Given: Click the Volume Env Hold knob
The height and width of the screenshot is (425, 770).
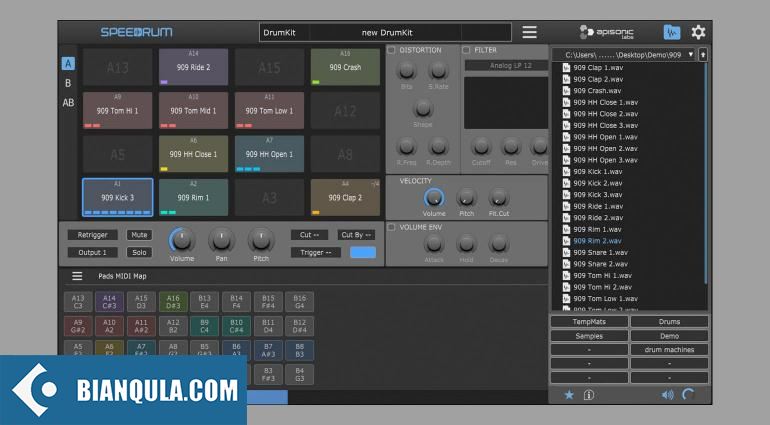Looking at the screenshot, I should 466,244.
